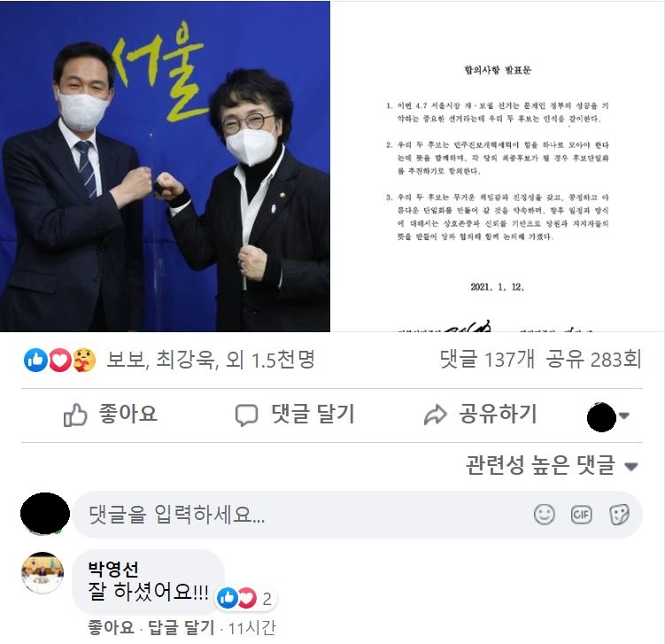Image resolution: width=665 pixels, height=644 pixels.
Task: Click 답글 달기 under 박영선 comment
Action: pos(182,627)
